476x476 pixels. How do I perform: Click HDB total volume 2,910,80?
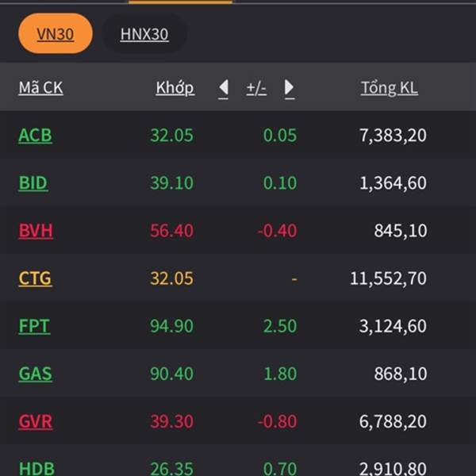(x=393, y=469)
